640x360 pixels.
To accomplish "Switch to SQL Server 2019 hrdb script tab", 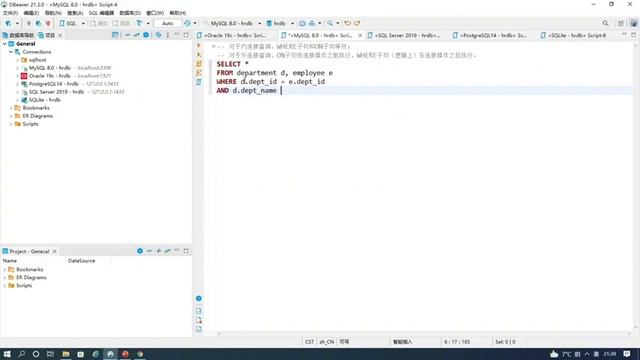I will 404,36.
